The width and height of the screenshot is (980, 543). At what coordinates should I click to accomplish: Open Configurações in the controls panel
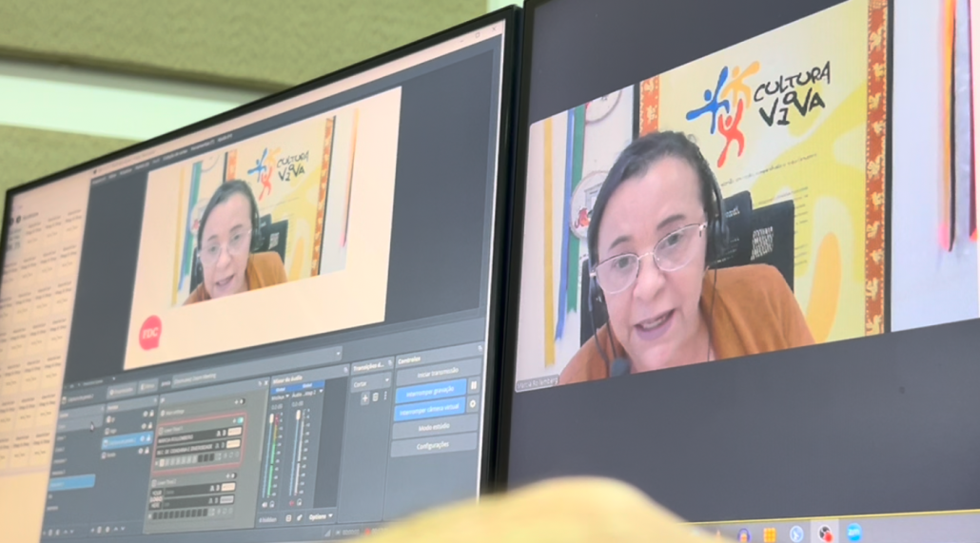(434, 445)
